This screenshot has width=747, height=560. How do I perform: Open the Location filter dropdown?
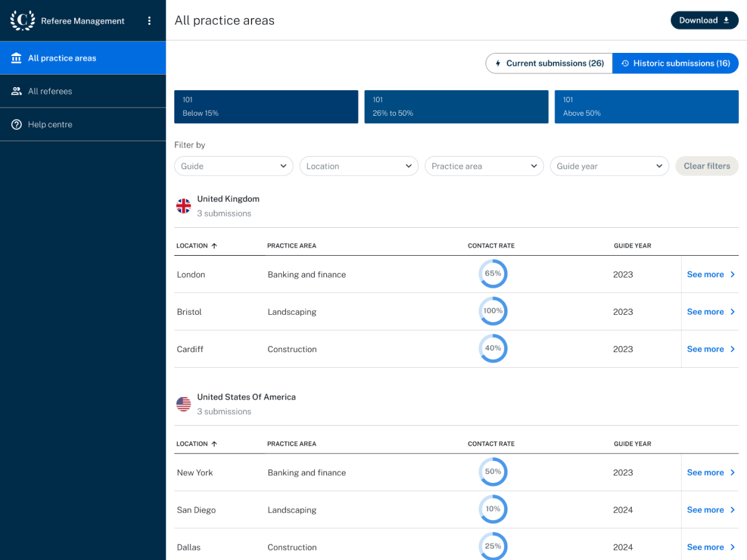pos(359,166)
